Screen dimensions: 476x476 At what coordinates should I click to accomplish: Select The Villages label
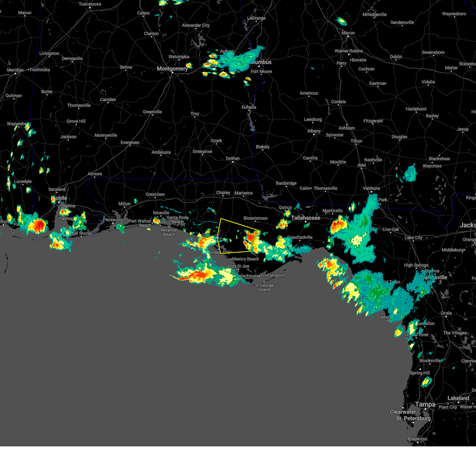coord(455,333)
